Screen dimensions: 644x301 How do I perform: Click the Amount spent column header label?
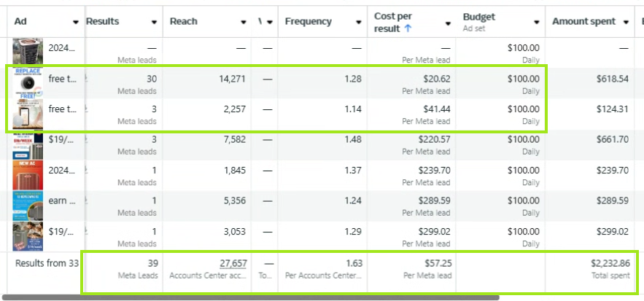click(x=583, y=22)
